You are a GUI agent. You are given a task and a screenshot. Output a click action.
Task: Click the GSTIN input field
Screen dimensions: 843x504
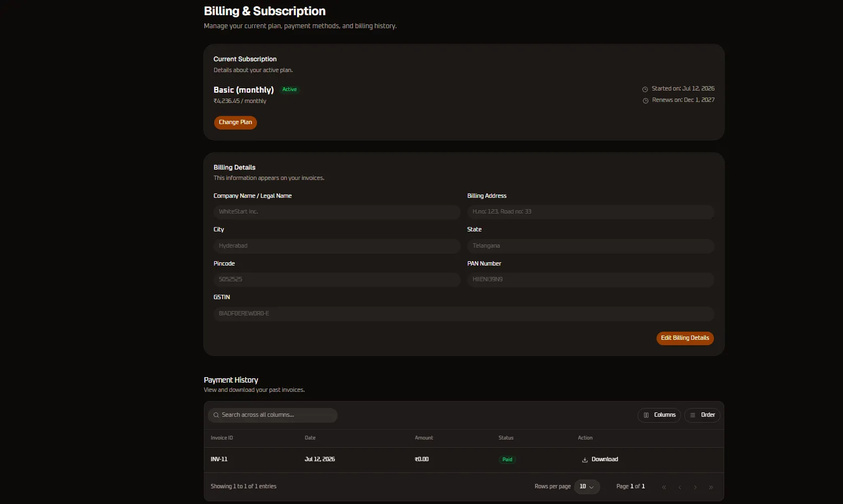coord(464,314)
